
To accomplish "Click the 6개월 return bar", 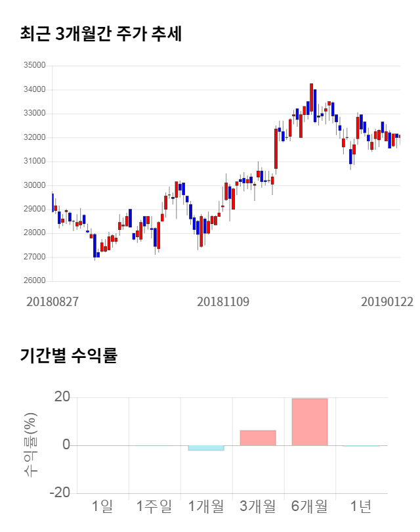I will pyautogui.click(x=310, y=422).
